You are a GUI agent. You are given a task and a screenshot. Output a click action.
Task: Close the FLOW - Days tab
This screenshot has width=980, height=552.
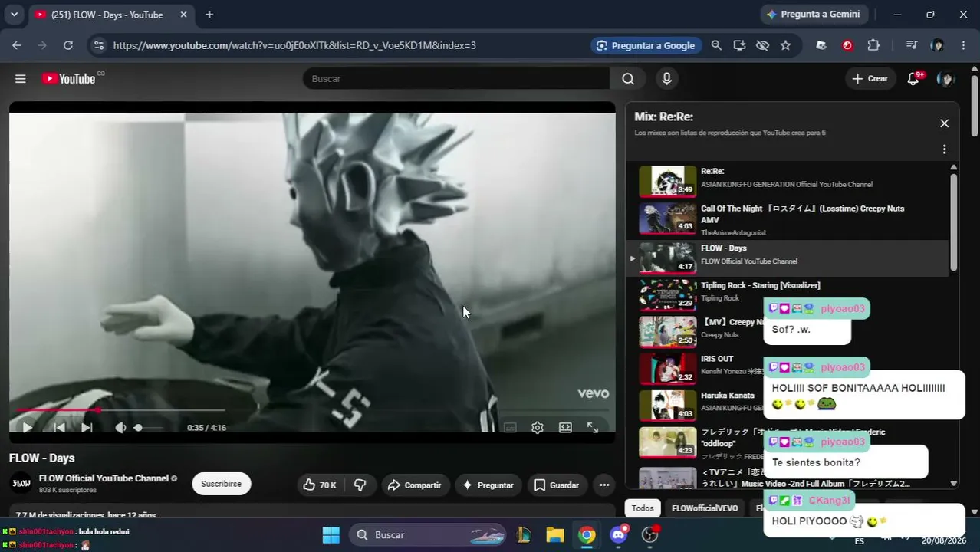tap(183, 15)
